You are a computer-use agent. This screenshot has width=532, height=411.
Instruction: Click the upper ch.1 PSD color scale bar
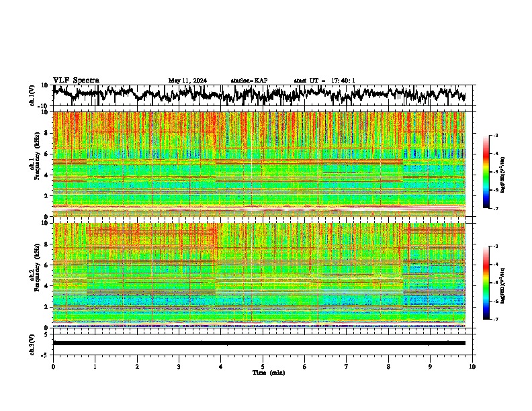click(x=486, y=172)
